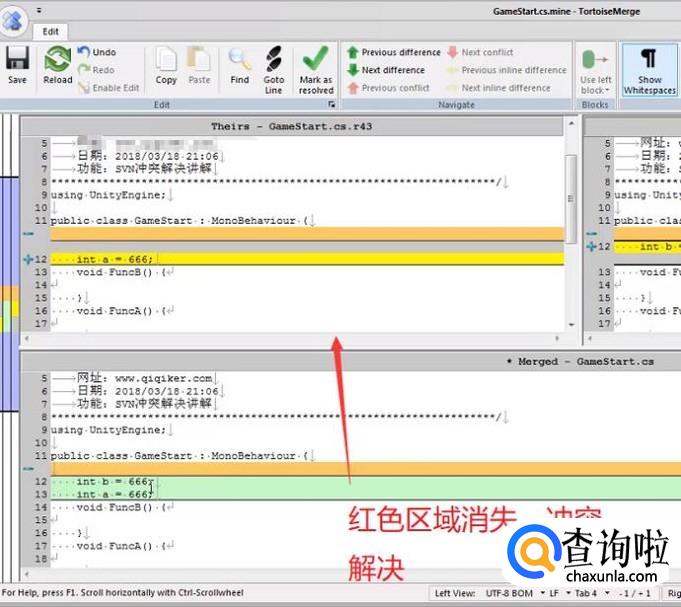
Task: Click right arrow of Theirs horizontal scrollbar
Action: tap(557, 338)
